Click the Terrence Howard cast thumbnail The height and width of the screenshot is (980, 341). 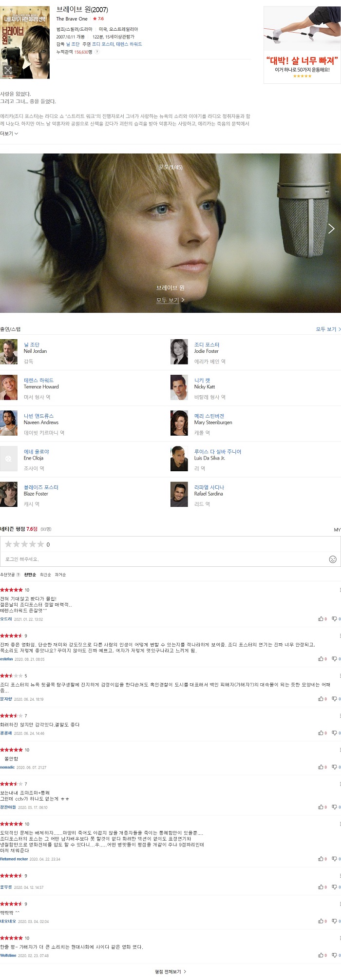[x=9, y=387]
